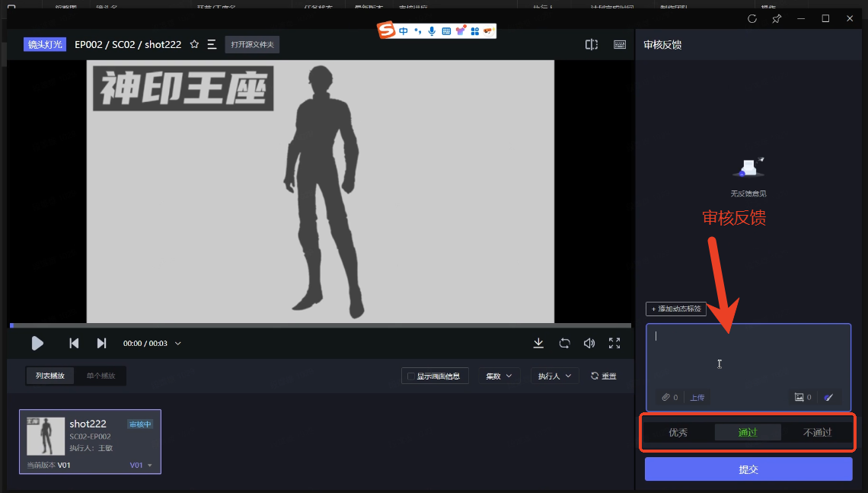Click the video preview frame

click(x=321, y=192)
